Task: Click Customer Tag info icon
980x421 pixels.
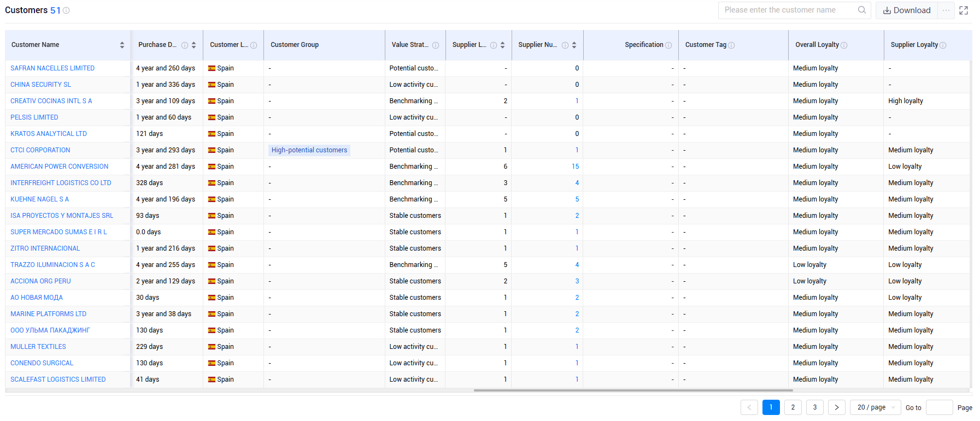Action: point(731,45)
